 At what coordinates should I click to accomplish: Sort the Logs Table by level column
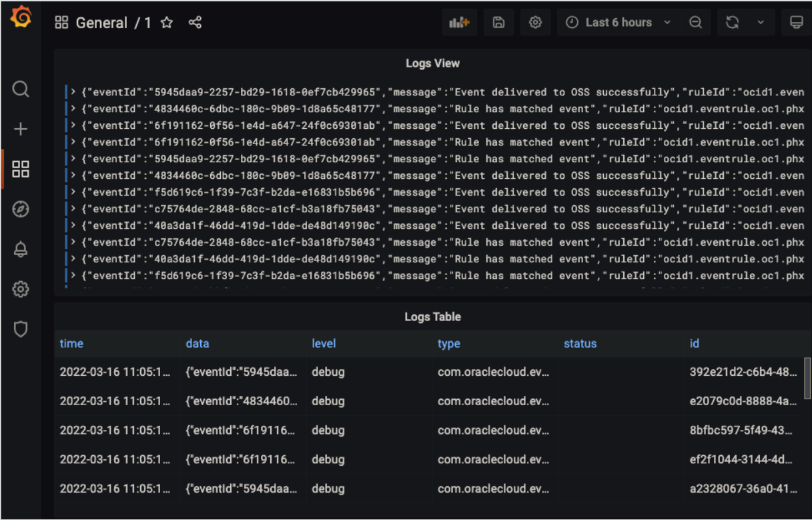324,344
